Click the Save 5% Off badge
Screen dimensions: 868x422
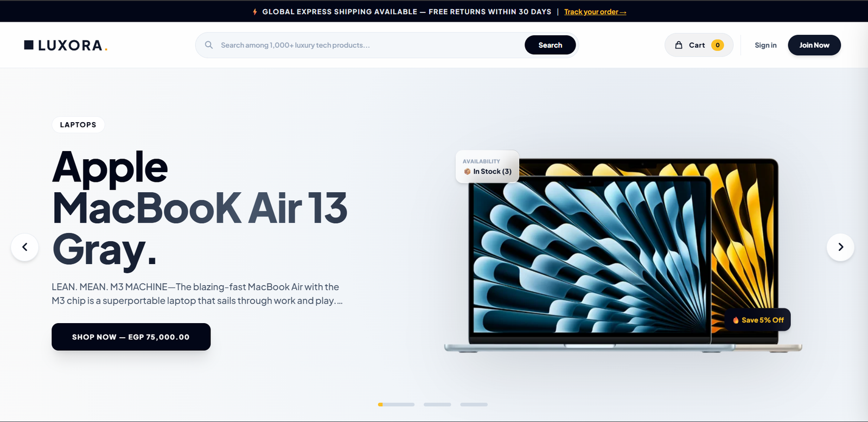[x=758, y=320]
